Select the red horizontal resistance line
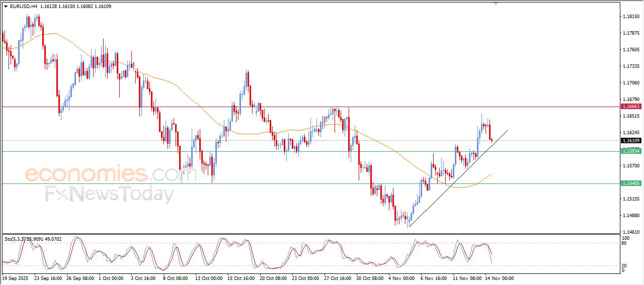 point(302,107)
